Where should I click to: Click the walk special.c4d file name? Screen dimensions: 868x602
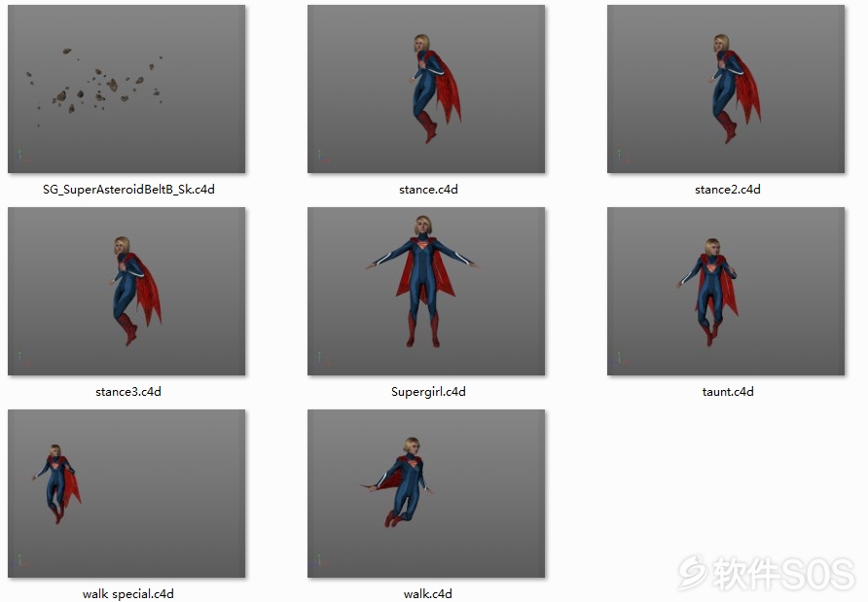click(128, 594)
